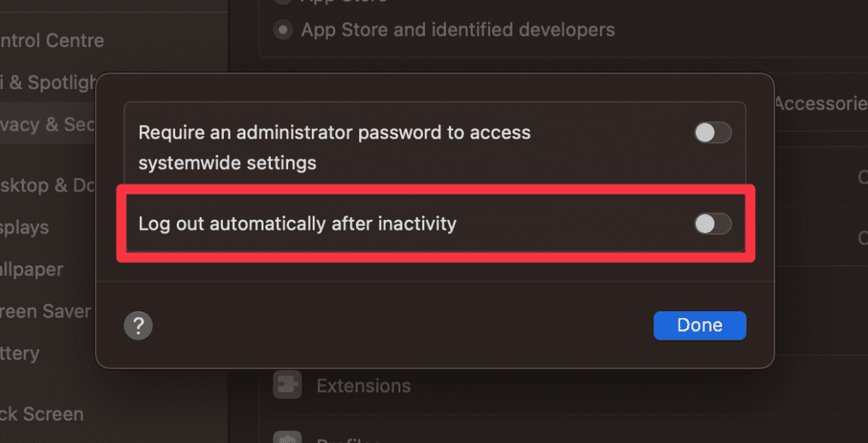Image resolution: width=868 pixels, height=443 pixels.
Task: Select Lock Screen in the sidebar
Action: (41, 414)
